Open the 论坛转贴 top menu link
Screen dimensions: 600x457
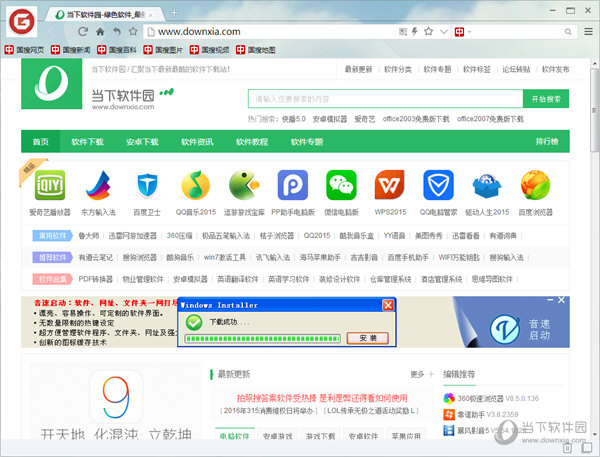(x=516, y=69)
